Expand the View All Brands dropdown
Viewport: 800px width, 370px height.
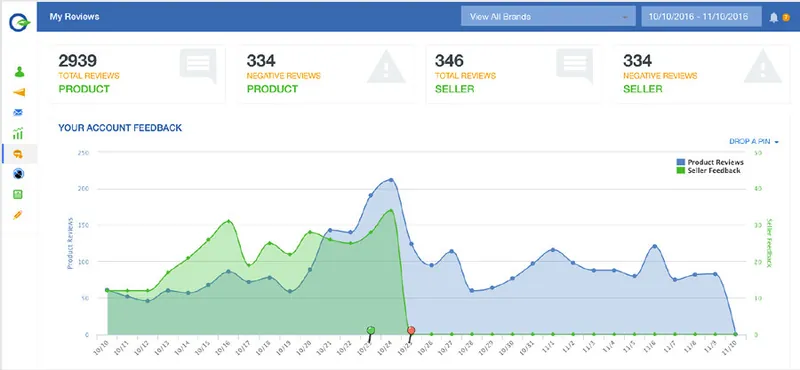pos(548,16)
